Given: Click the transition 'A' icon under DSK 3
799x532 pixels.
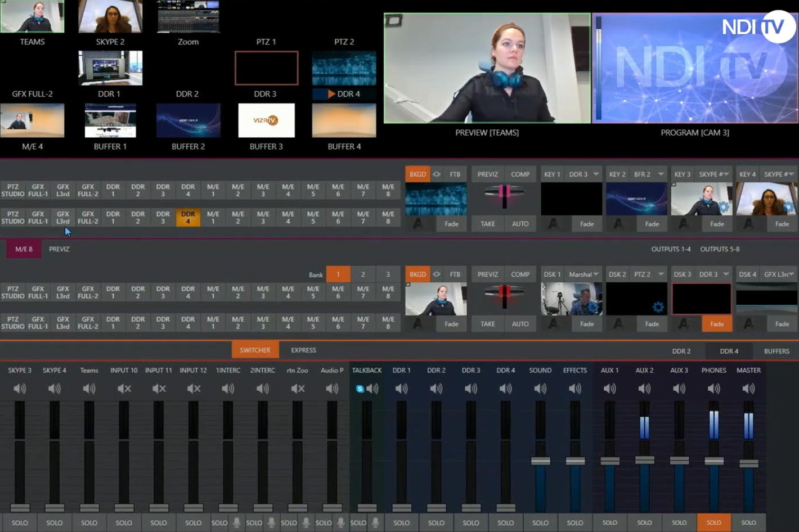Looking at the screenshot, I should pyautogui.click(x=683, y=324).
